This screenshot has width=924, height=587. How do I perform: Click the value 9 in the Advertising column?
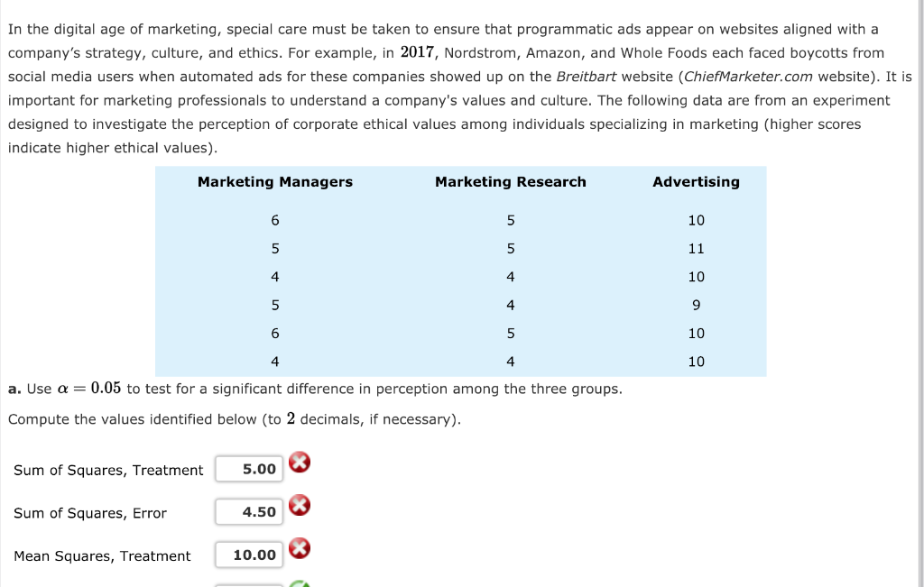pos(696,305)
